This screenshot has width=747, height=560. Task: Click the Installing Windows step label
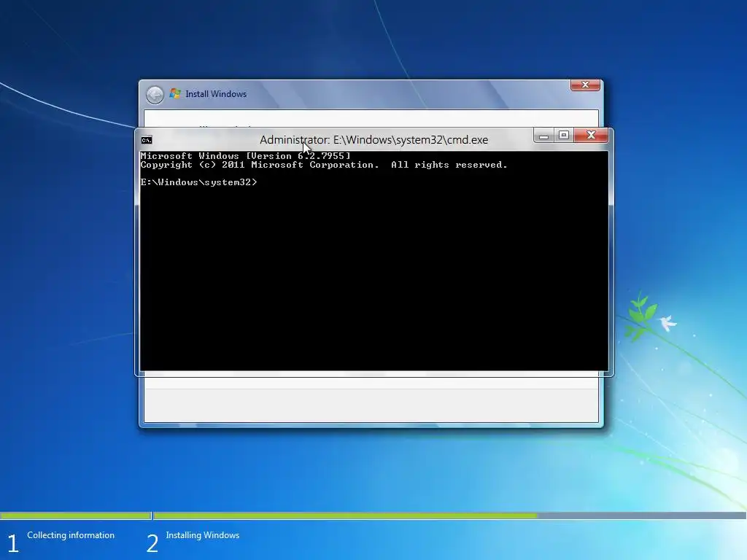[x=203, y=535]
